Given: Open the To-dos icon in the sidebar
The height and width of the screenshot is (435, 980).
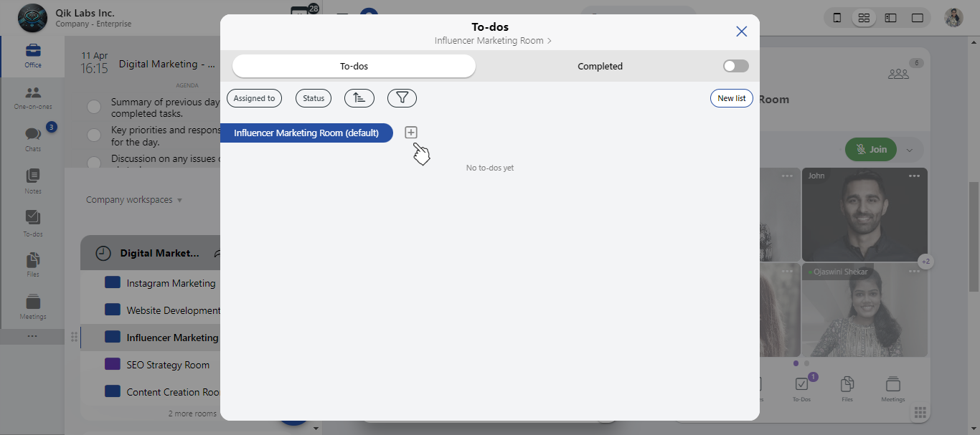Looking at the screenshot, I should (x=32, y=221).
